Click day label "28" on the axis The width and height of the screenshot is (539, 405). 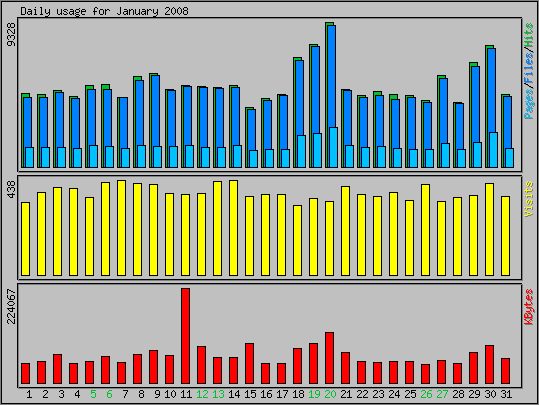point(458,394)
